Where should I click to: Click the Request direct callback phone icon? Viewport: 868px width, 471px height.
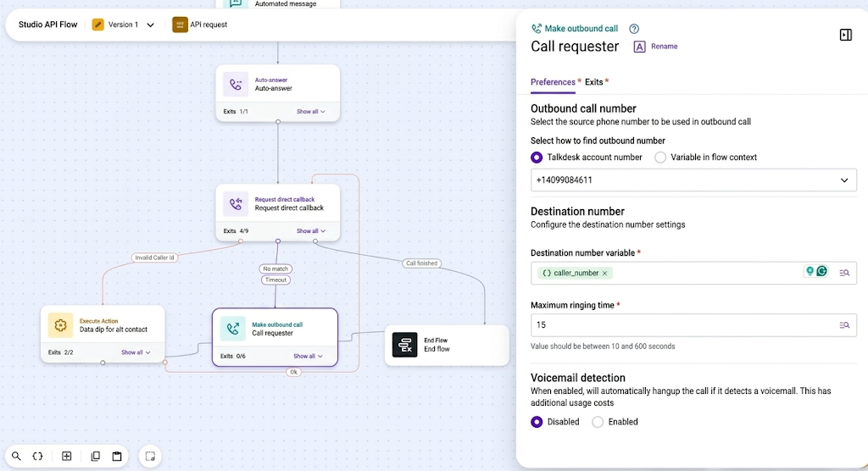[236, 203]
